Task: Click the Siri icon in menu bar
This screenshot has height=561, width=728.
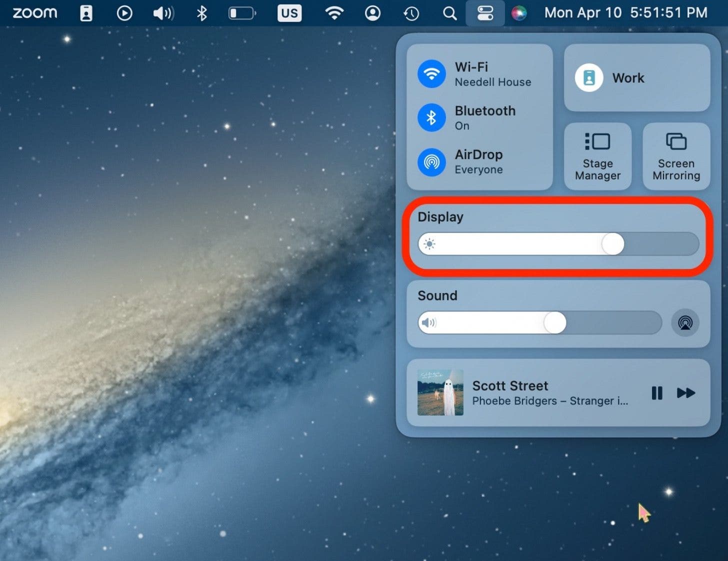Action: tap(518, 13)
